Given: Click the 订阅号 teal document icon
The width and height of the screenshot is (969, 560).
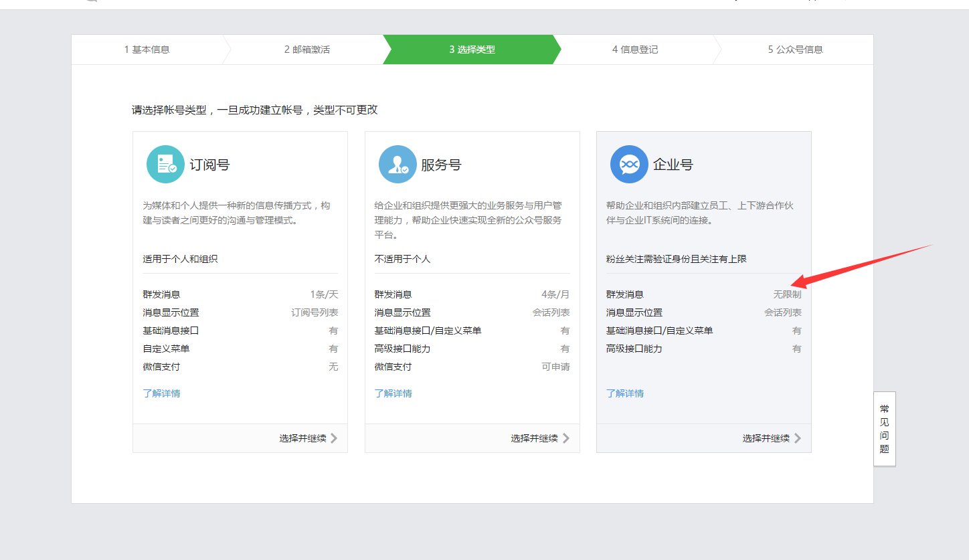Looking at the screenshot, I should (x=165, y=164).
